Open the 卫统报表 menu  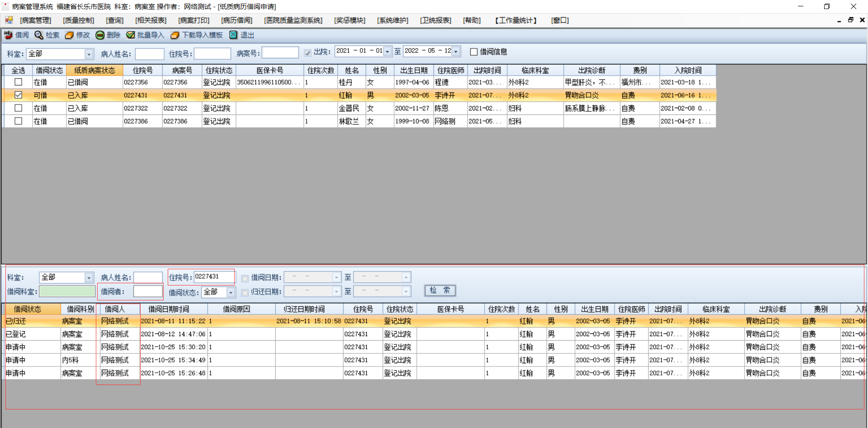pyautogui.click(x=436, y=20)
